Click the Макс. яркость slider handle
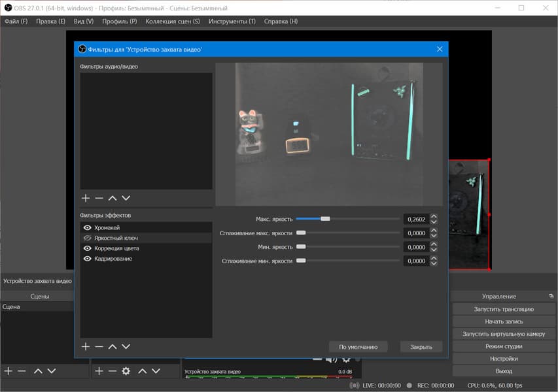The image size is (558, 392). click(x=324, y=219)
